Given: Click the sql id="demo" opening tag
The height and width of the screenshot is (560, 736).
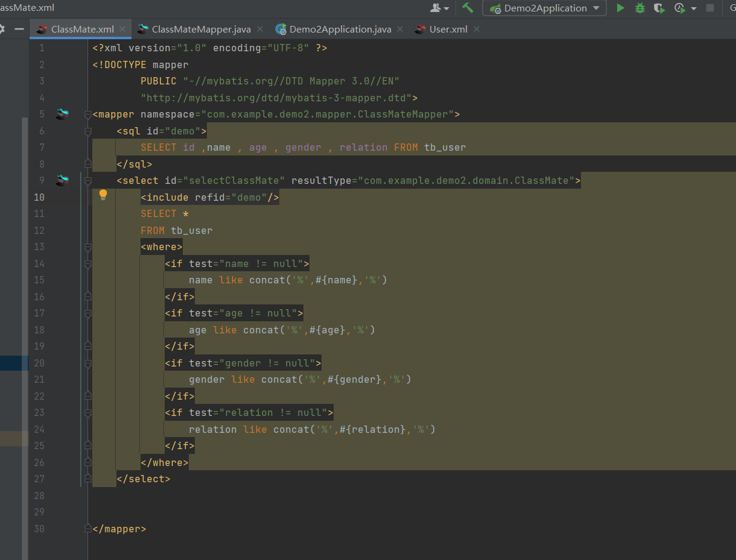Looking at the screenshot, I should tap(162, 131).
